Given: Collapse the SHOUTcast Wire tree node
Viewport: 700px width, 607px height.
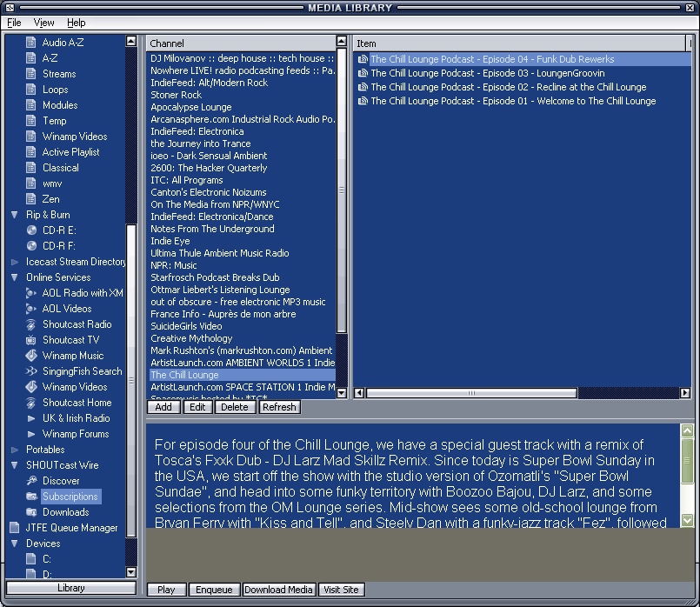Looking at the screenshot, I should (15, 465).
